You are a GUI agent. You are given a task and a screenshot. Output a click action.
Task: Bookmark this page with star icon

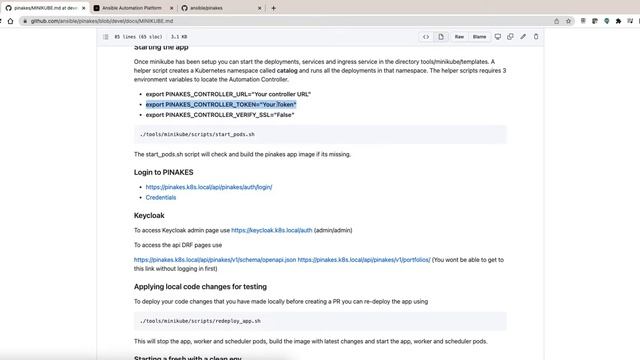(568, 21)
